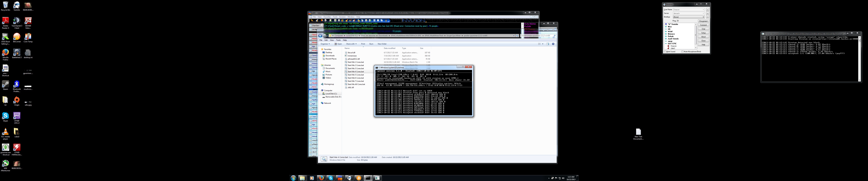Open the CPUID CPU-Z desktop icon
Viewport: 868px width, 181px height.
click(x=17, y=118)
